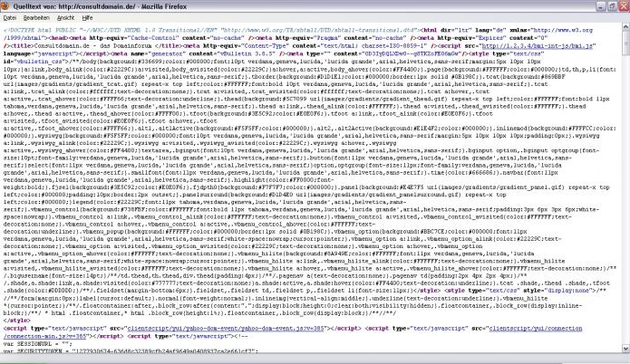This screenshot has height=364, width=630.
Task: Maximize the source viewer window
Action: point(612,6)
